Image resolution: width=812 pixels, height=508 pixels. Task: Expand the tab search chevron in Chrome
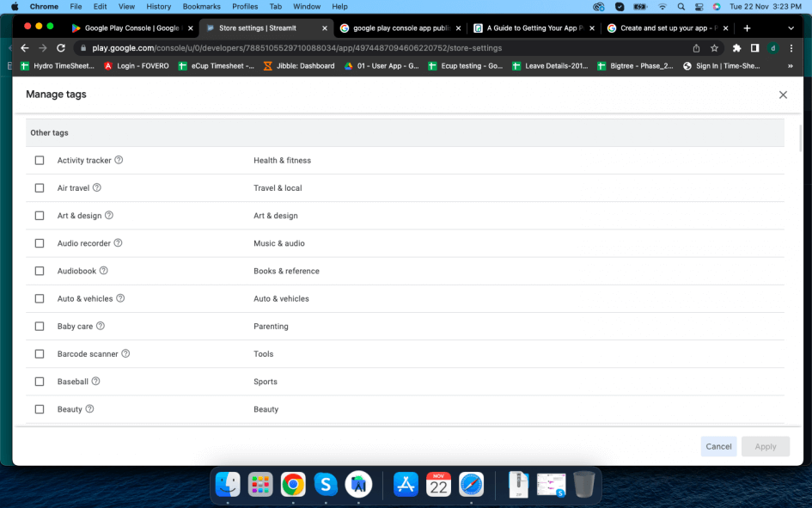(791, 28)
